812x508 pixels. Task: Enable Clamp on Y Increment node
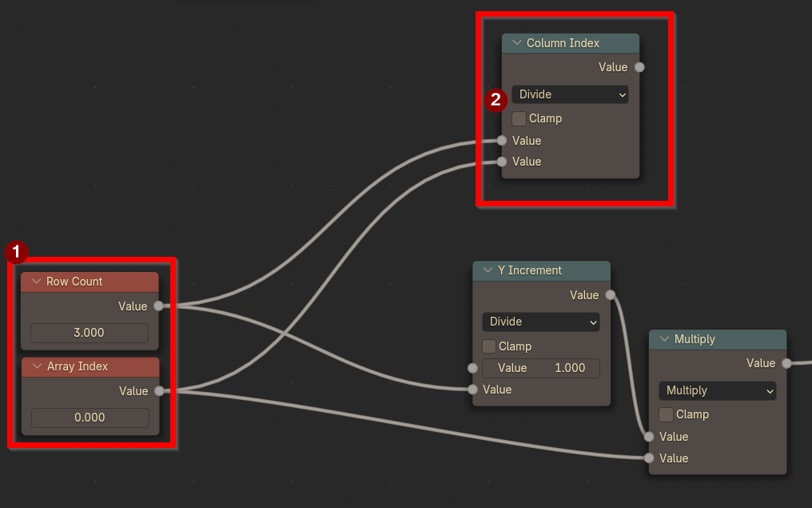489,346
